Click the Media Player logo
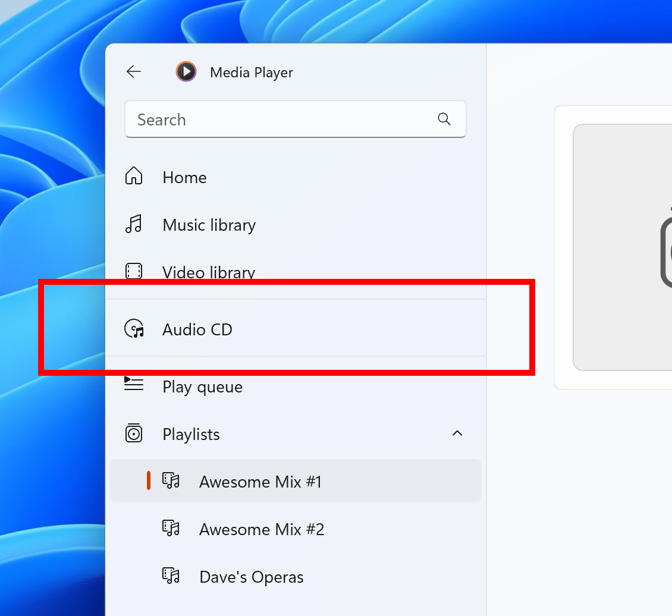672x616 pixels. [186, 71]
